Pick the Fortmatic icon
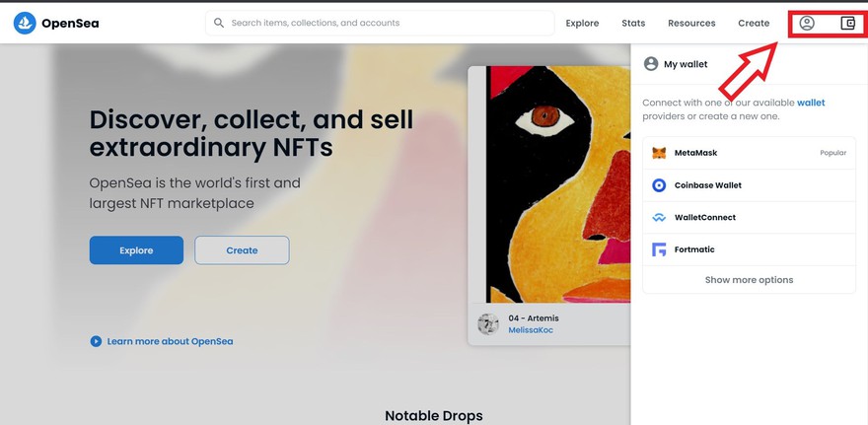 pyautogui.click(x=659, y=249)
